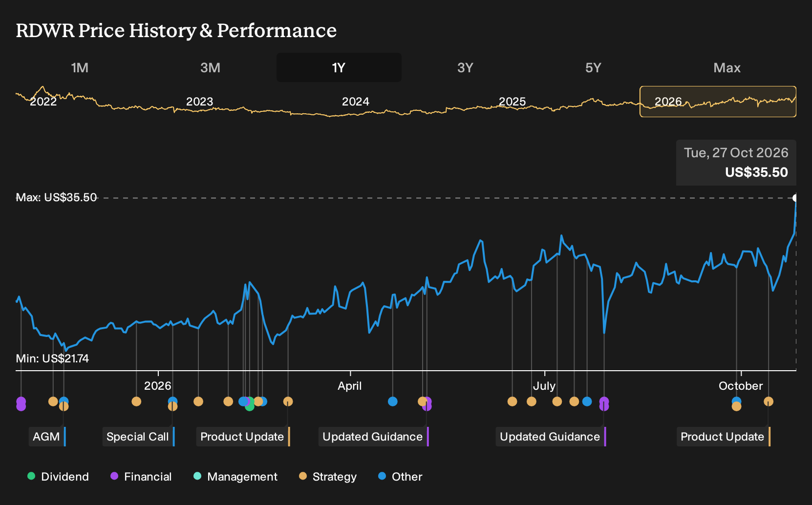This screenshot has width=812, height=505.
Task: Open the Updated Guidance label below April
Action: (x=373, y=437)
